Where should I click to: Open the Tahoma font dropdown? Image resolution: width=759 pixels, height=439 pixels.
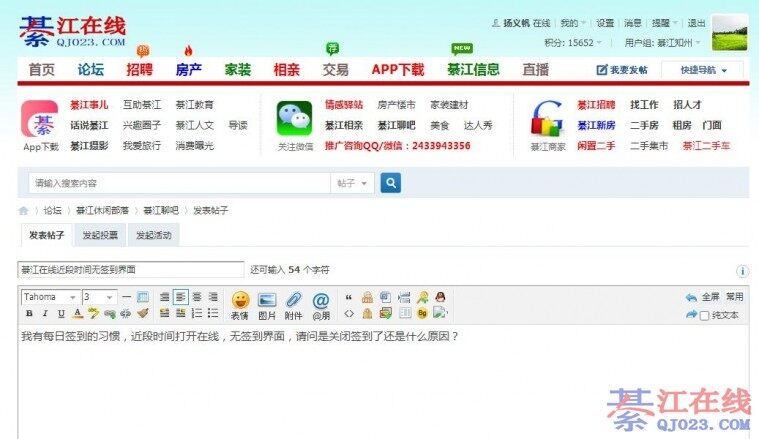coord(50,297)
